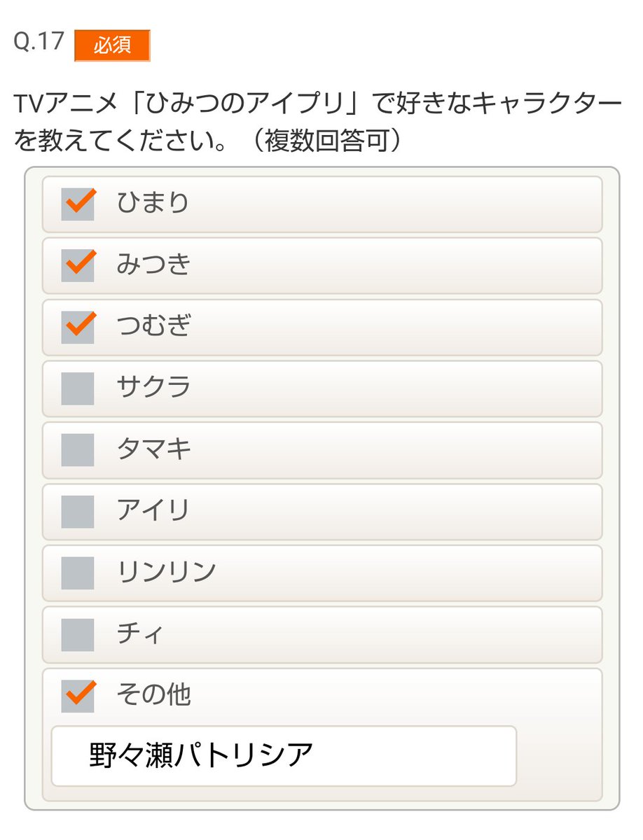The height and width of the screenshot is (840, 643).
Task: Uncheck the ひまり checkbox
Action: (x=78, y=204)
